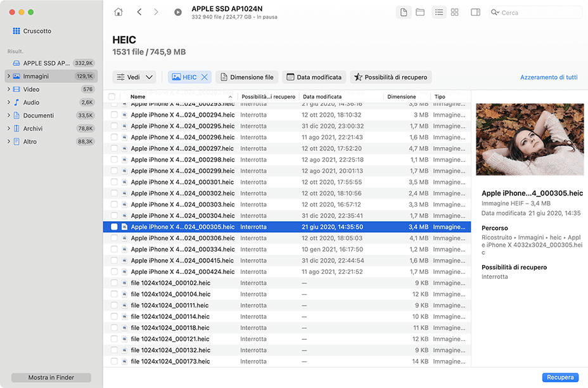Select Apple iPhone X 4...024_000424.heic name
Screen dimensions: 588x388
182,272
